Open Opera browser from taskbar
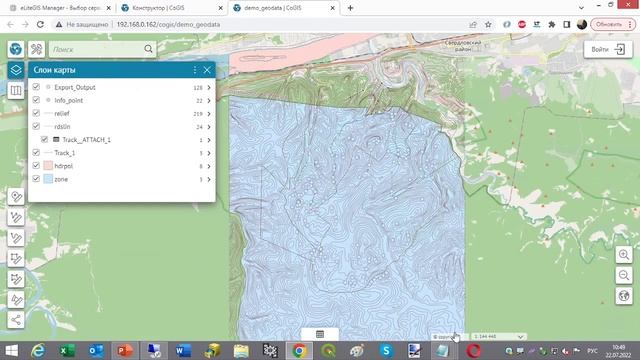The image size is (640, 360). coord(473,351)
